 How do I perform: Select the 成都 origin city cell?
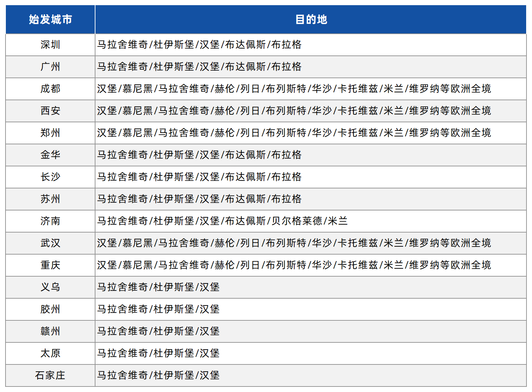(x=50, y=89)
